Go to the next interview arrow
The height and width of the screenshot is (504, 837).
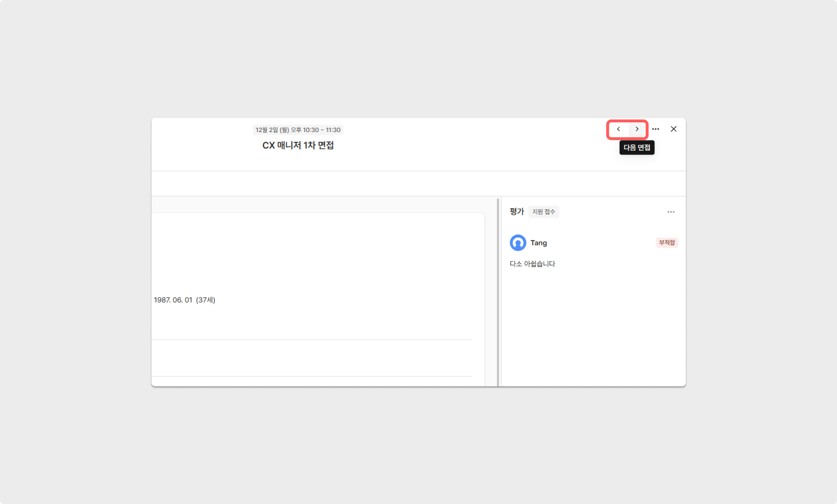(x=637, y=129)
